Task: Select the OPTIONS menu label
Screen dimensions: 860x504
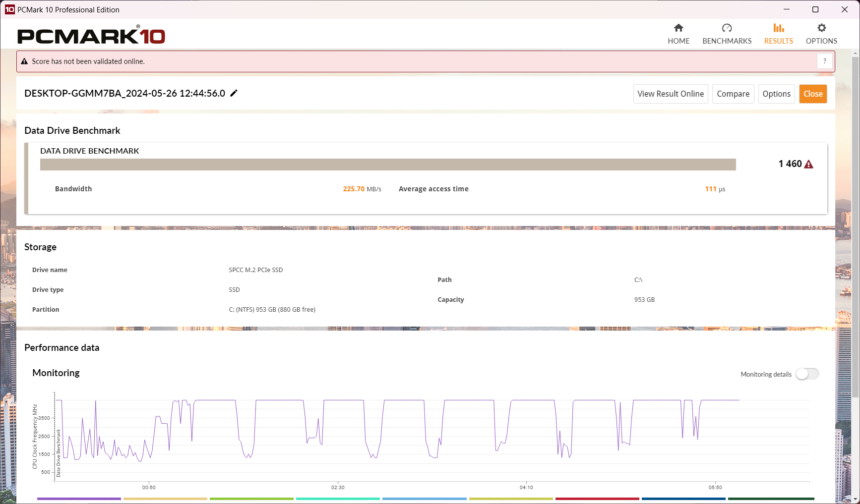Action: point(821,41)
